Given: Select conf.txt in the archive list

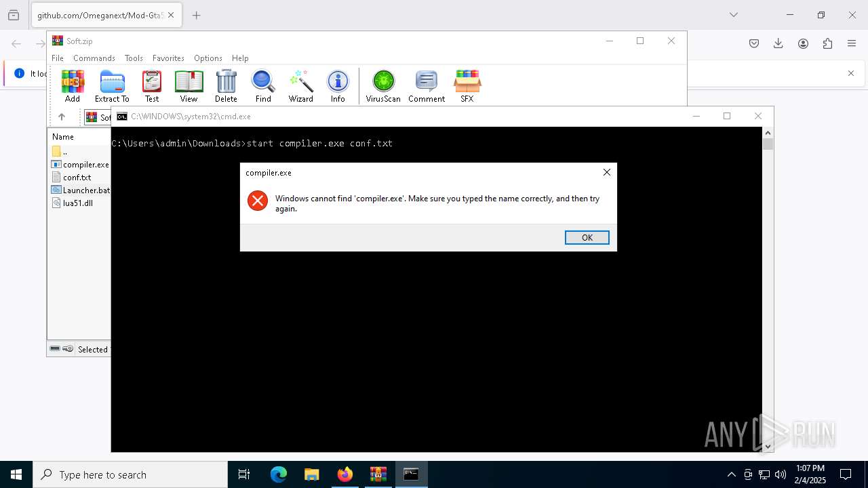Looking at the screenshot, I should tap(71, 178).
